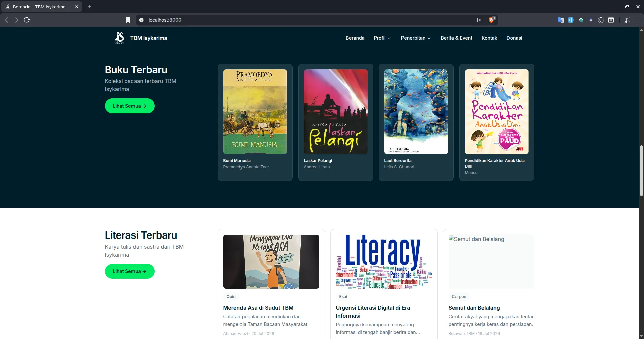Viewport: 644px width, 339px height.
Task: Click the Menggapai Cita Merajut Asa article image
Action: click(271, 262)
